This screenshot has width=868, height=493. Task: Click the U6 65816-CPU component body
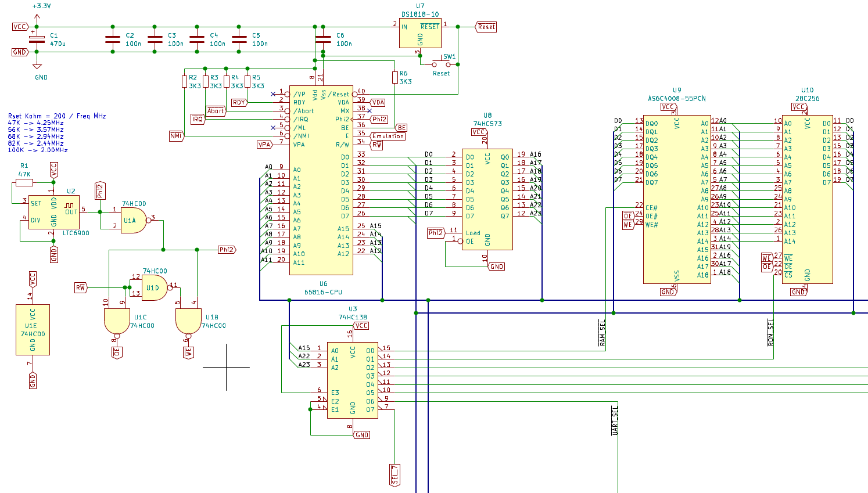[x=321, y=192]
